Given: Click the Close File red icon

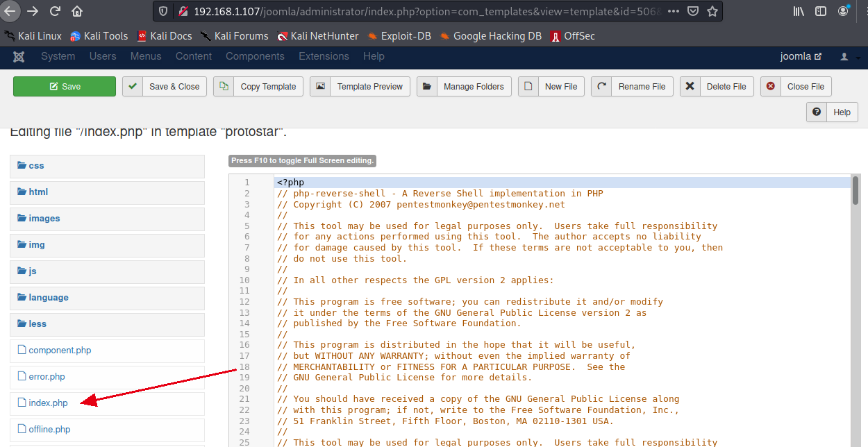Looking at the screenshot, I should pyautogui.click(x=770, y=86).
